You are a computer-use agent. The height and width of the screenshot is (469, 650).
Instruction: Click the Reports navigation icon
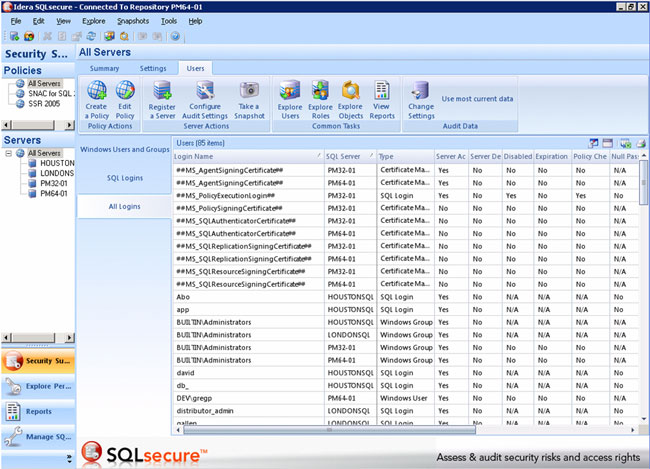pos(13,411)
